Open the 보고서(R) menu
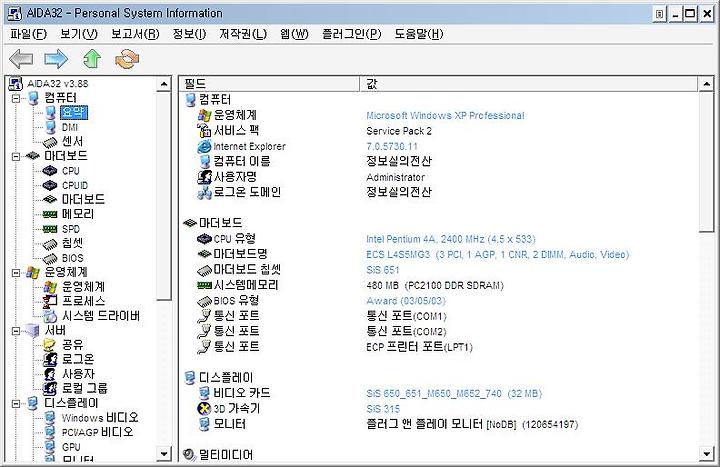 pos(135,34)
